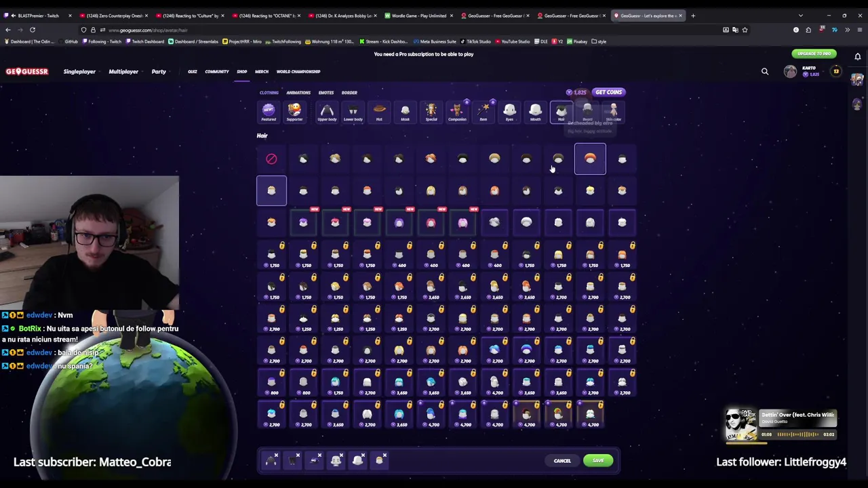Remove the blonde hair item from selection tray

[384, 455]
